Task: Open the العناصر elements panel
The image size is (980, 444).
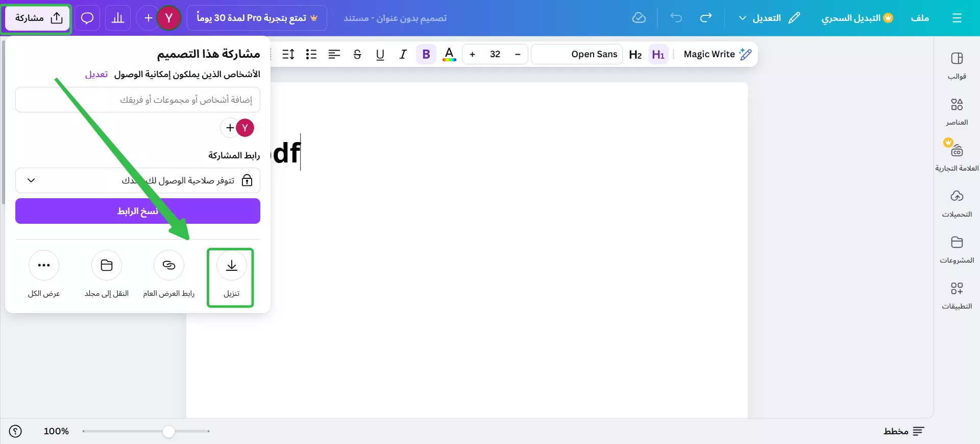Action: 957,111
